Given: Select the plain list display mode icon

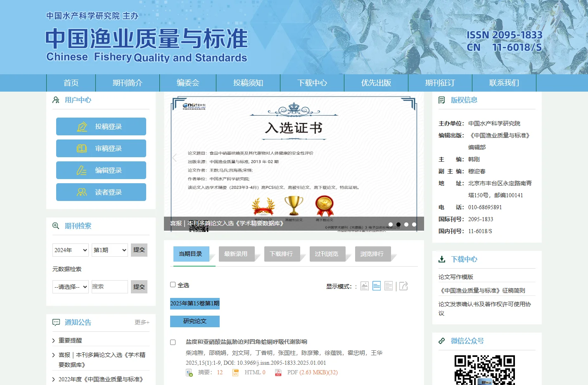Looking at the screenshot, I should point(389,286).
